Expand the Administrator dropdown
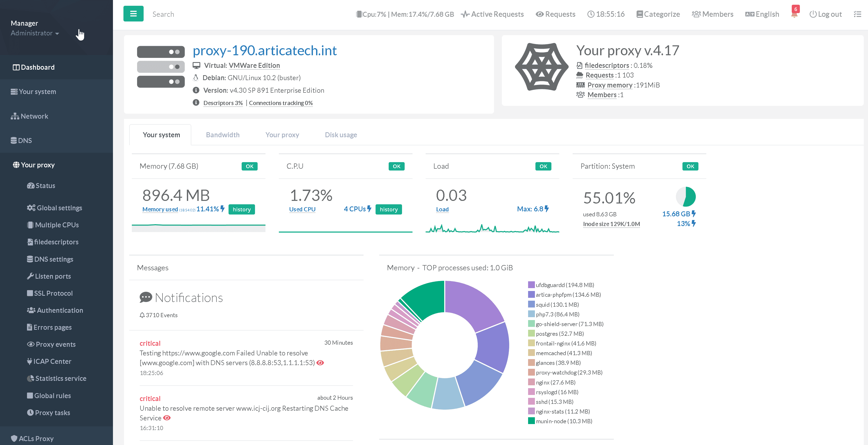 [35, 33]
